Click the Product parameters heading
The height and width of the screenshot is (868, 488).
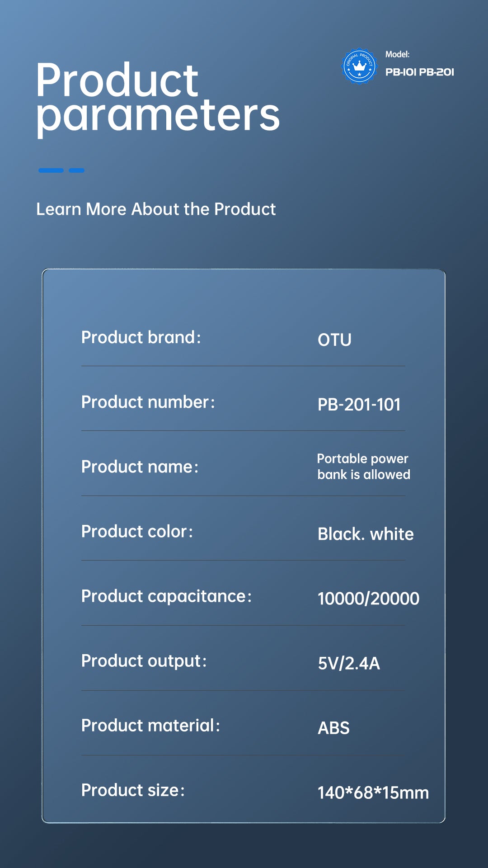[158, 98]
